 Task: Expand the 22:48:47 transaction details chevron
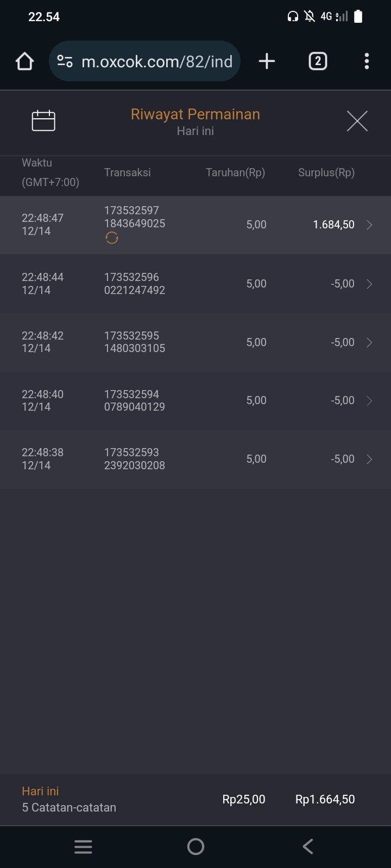(370, 225)
